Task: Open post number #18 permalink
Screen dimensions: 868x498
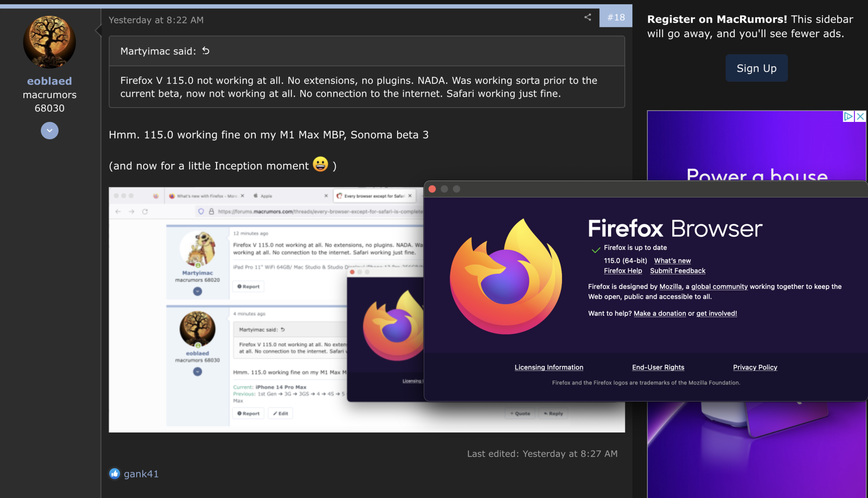Action: [616, 17]
